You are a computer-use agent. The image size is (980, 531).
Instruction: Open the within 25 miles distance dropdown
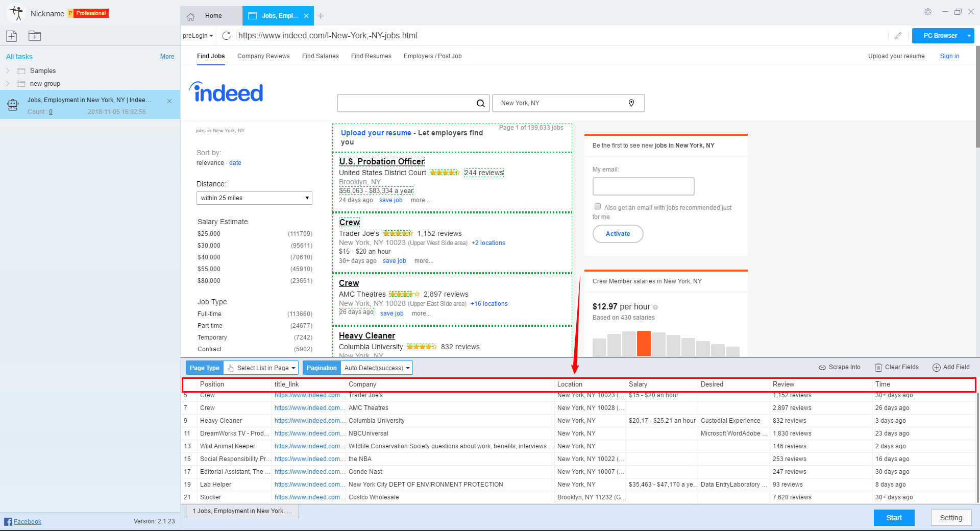tap(254, 198)
